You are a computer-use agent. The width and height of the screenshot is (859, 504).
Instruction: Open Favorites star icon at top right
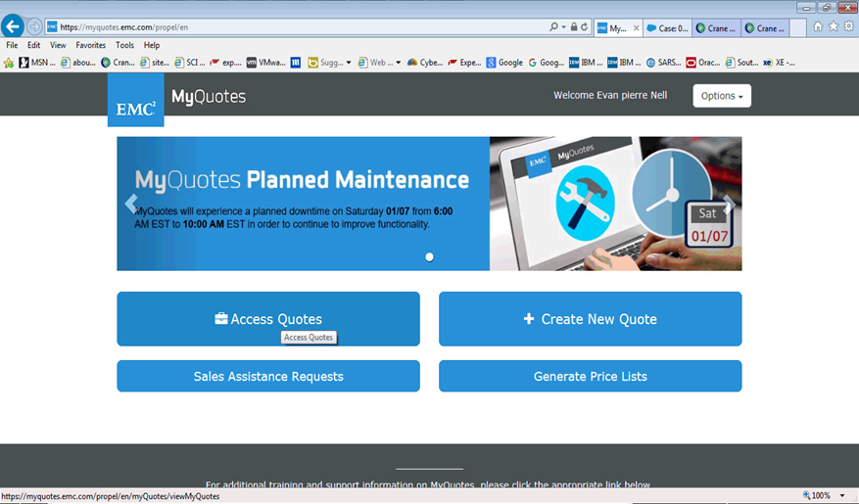tap(834, 26)
